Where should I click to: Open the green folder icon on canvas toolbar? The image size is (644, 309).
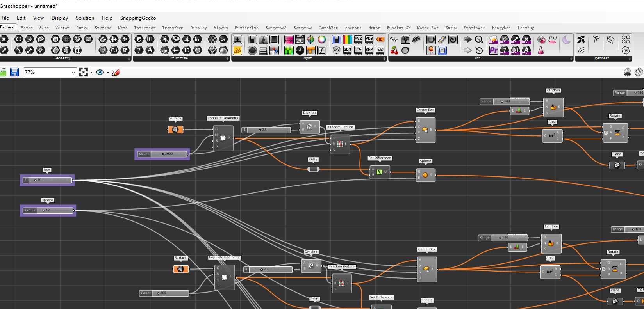pos(3,72)
